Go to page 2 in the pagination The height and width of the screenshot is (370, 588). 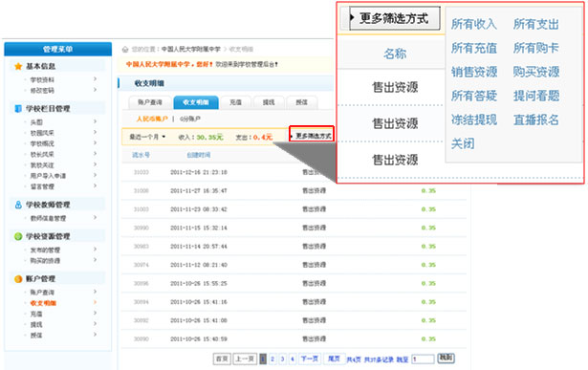click(272, 359)
